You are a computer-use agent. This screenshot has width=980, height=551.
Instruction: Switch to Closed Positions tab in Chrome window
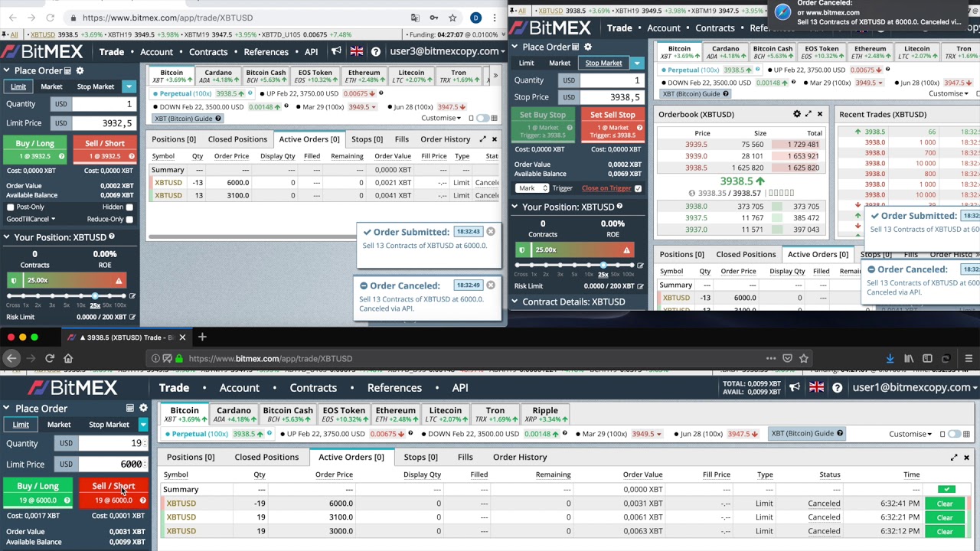click(x=237, y=139)
